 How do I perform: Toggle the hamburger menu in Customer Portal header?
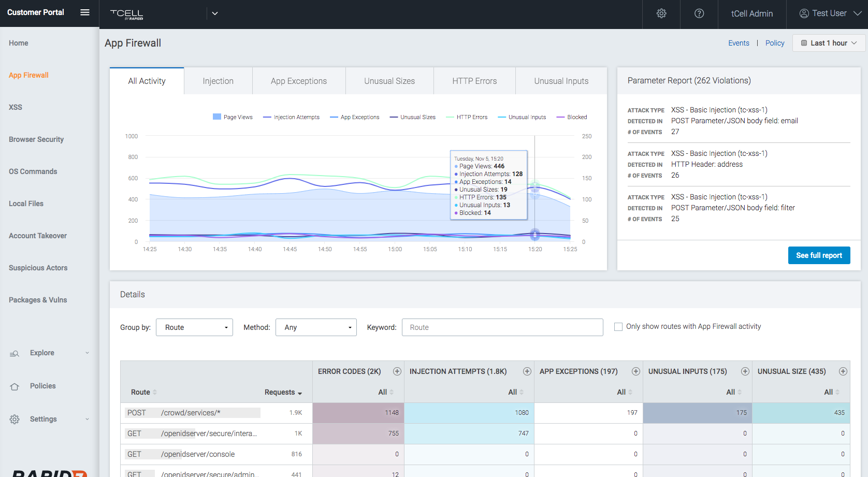tap(85, 12)
